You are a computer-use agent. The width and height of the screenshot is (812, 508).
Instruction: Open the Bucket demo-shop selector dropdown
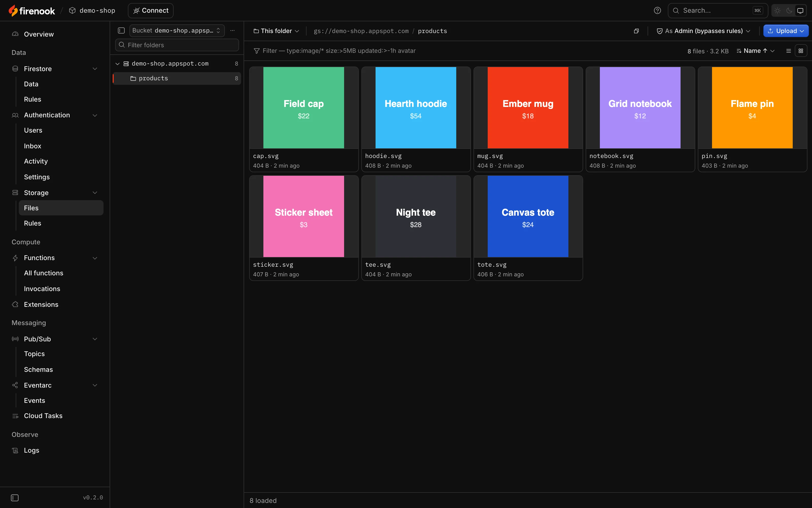pos(177,30)
